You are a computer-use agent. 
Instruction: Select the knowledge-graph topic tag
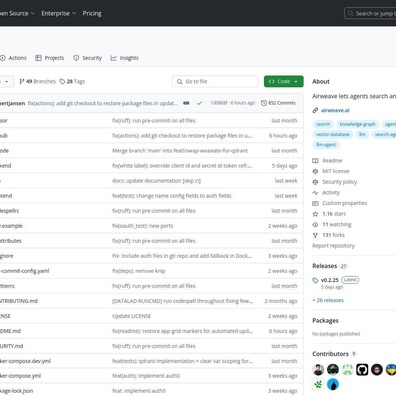(x=357, y=124)
